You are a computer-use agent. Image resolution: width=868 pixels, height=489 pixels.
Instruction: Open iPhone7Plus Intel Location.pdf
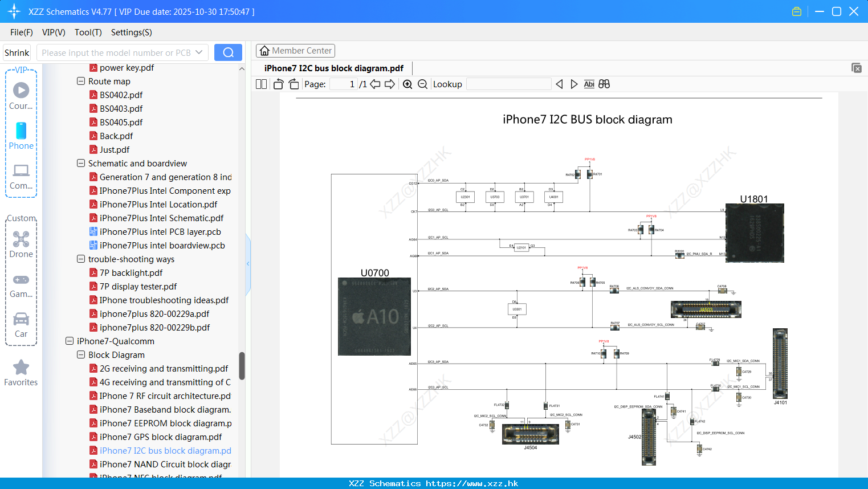[158, 205]
